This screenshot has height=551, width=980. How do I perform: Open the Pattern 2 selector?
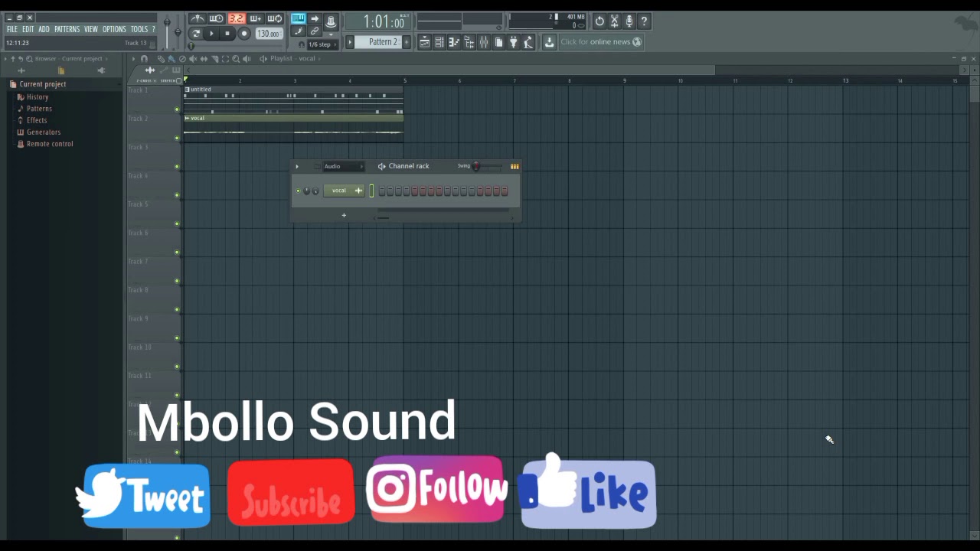point(378,41)
